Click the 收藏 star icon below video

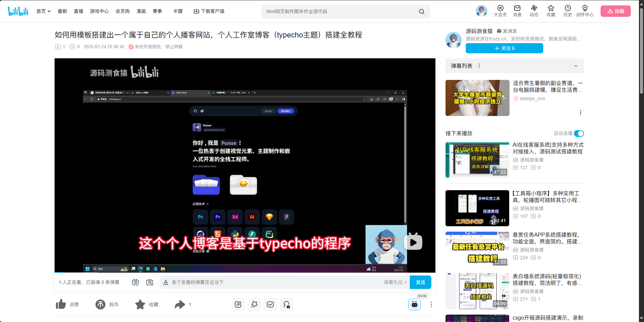[140, 304]
